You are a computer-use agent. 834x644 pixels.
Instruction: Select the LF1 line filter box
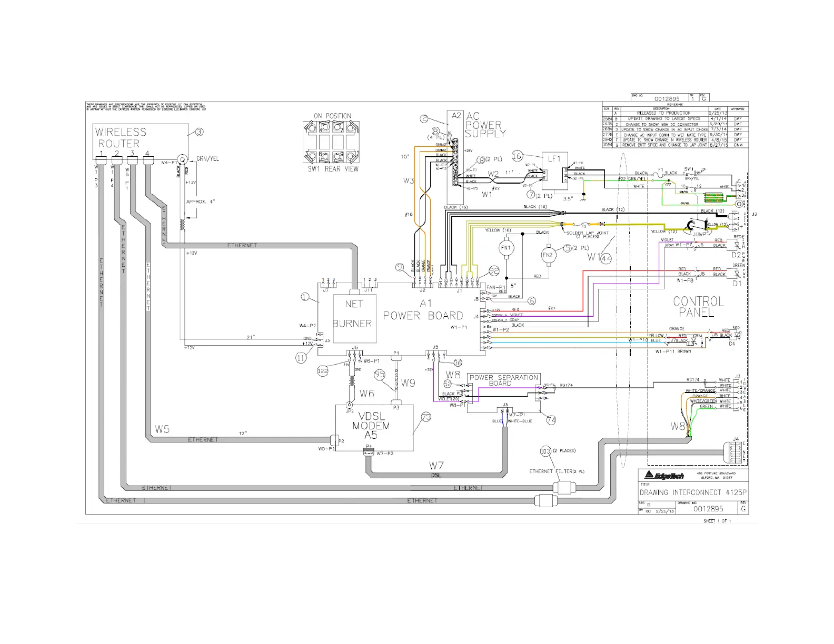554,171
